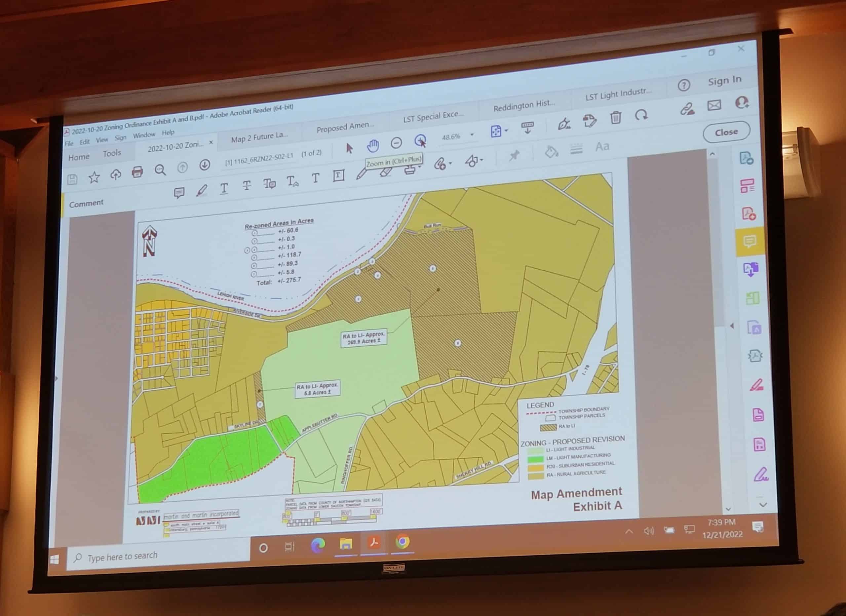
Task: Select the arrow selection tool
Action: tap(349, 148)
